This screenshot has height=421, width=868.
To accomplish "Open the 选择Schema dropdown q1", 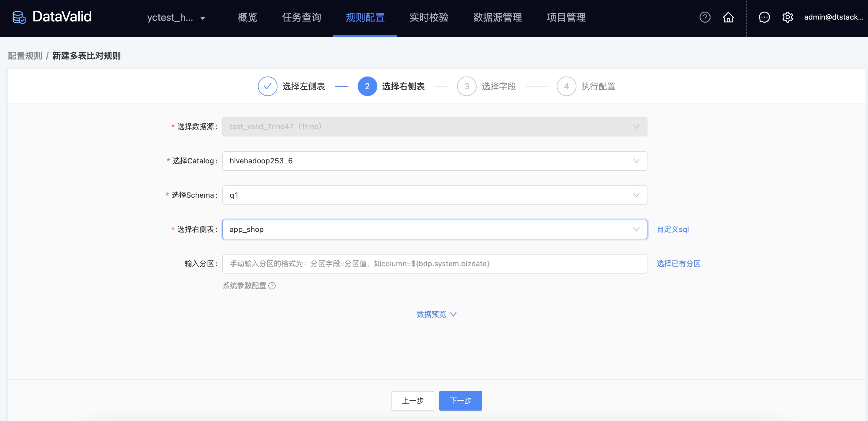I will point(435,195).
